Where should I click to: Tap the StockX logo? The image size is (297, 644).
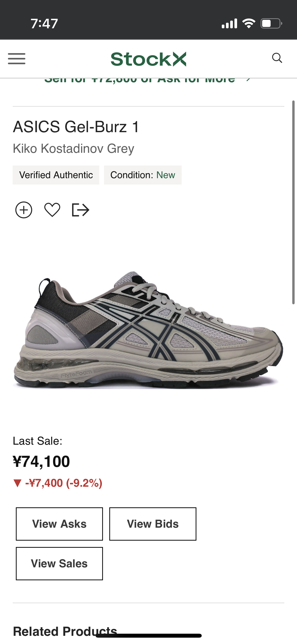pyautogui.click(x=148, y=59)
